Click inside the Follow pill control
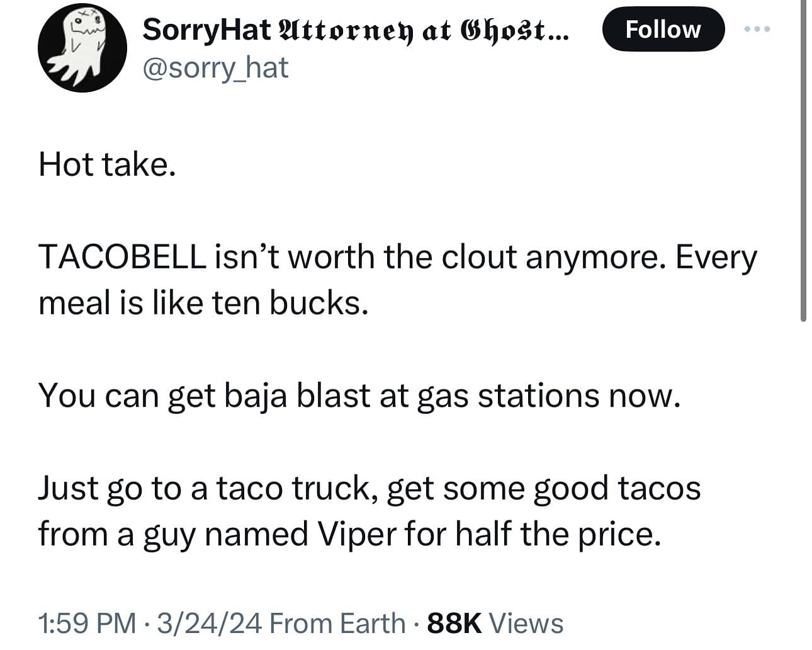Viewport: 812px width, 650px height. pyautogui.click(x=662, y=28)
